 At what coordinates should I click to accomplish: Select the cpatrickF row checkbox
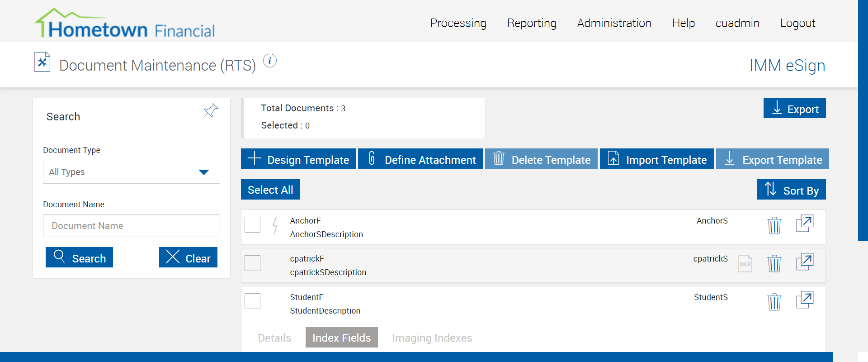tap(252, 263)
